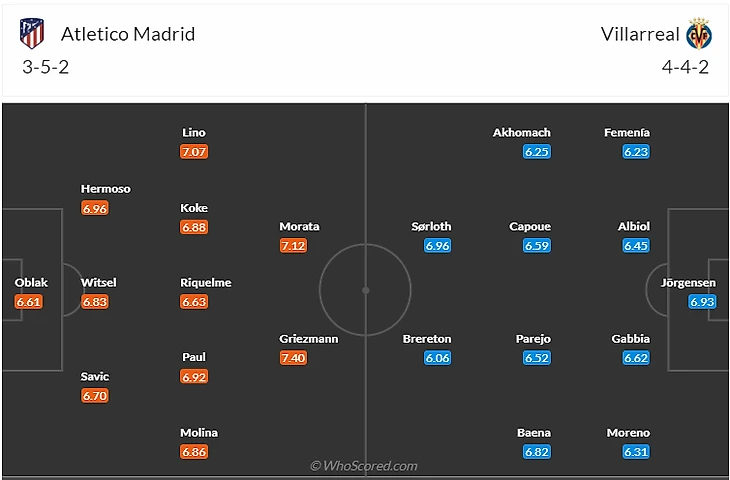Click Lino's 7.07 rating badge
The image size is (730, 480).
[194, 152]
